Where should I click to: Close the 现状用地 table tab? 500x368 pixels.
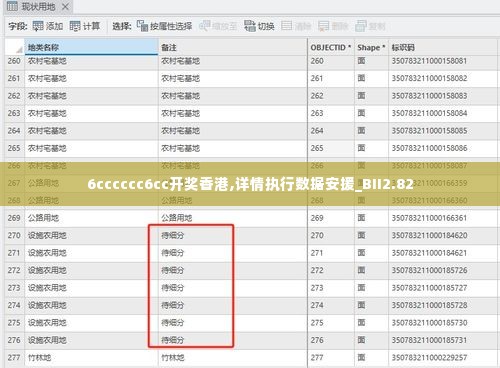point(66,6)
